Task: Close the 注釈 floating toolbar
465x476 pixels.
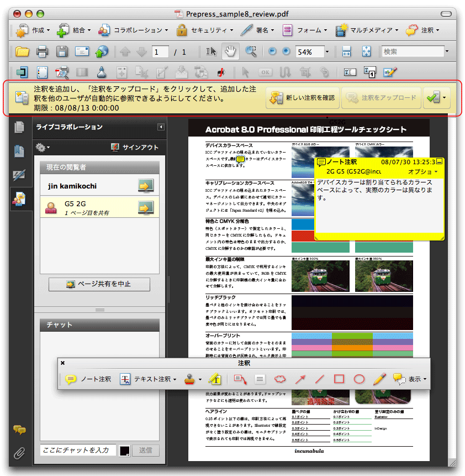Action: tap(62, 363)
